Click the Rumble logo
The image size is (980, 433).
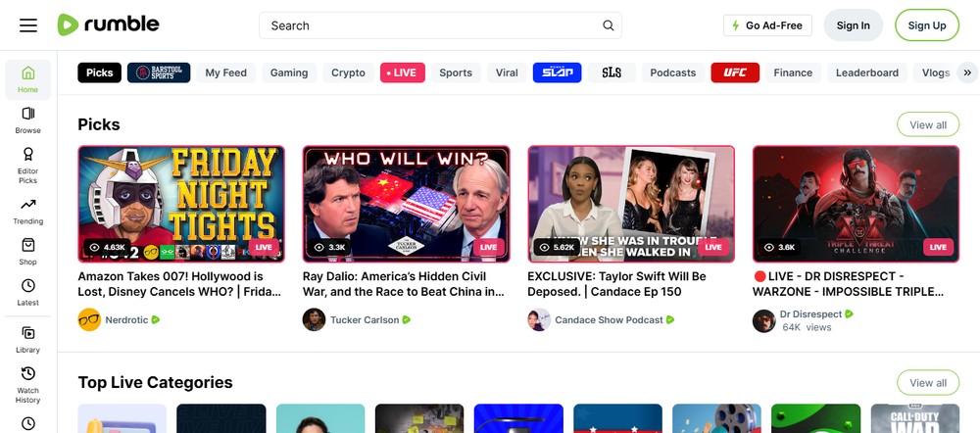(108, 25)
